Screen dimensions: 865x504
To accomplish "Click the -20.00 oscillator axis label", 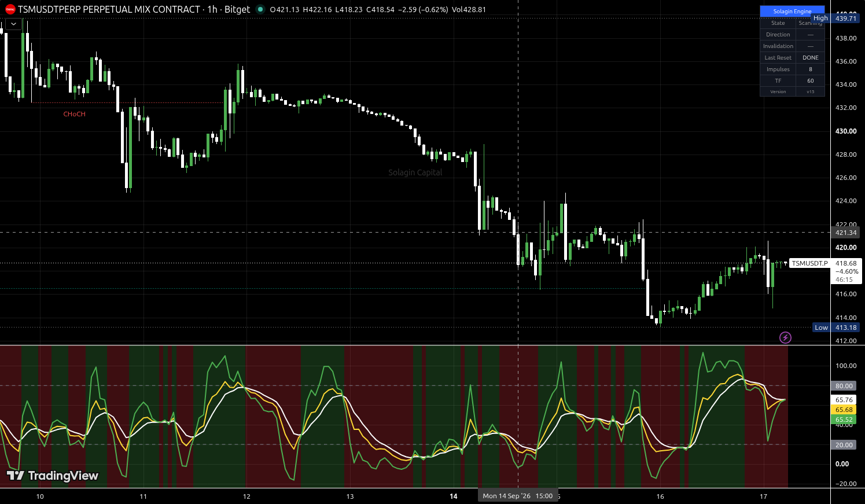I will 845,484.
